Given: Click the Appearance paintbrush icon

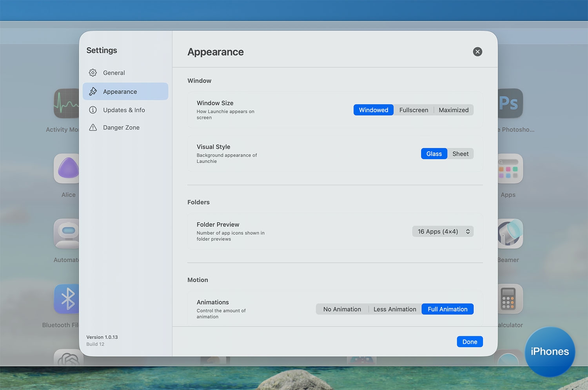Looking at the screenshot, I should click(x=93, y=92).
